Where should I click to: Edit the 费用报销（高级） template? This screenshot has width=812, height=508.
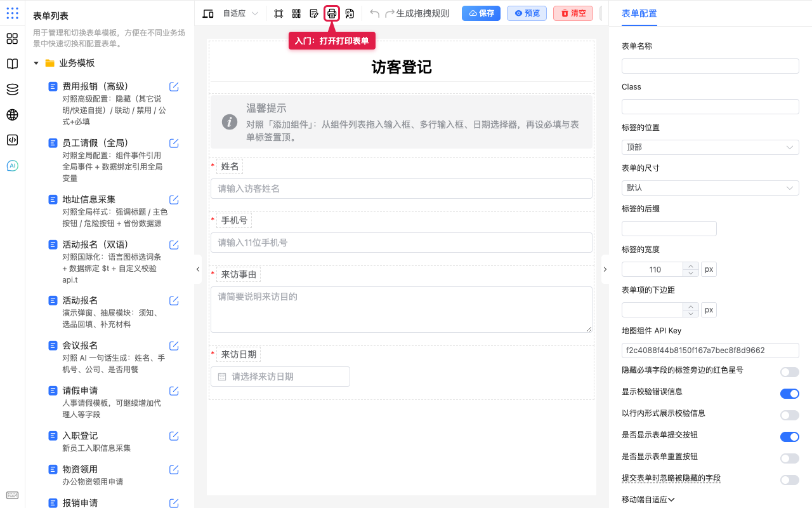[174, 87]
